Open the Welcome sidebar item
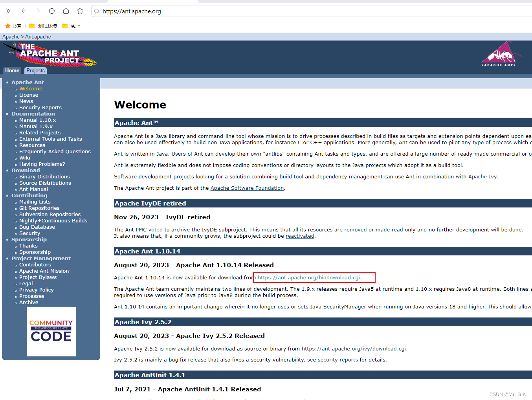The image size is (532, 400). (x=31, y=89)
